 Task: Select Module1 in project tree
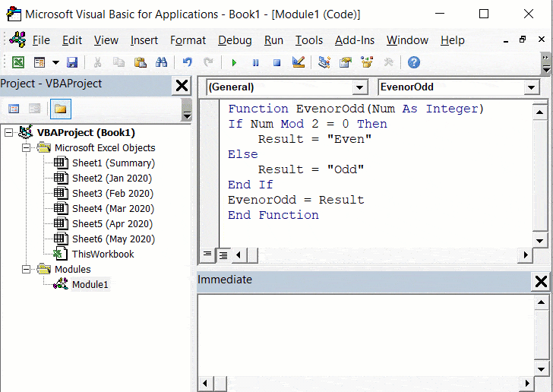(x=90, y=284)
